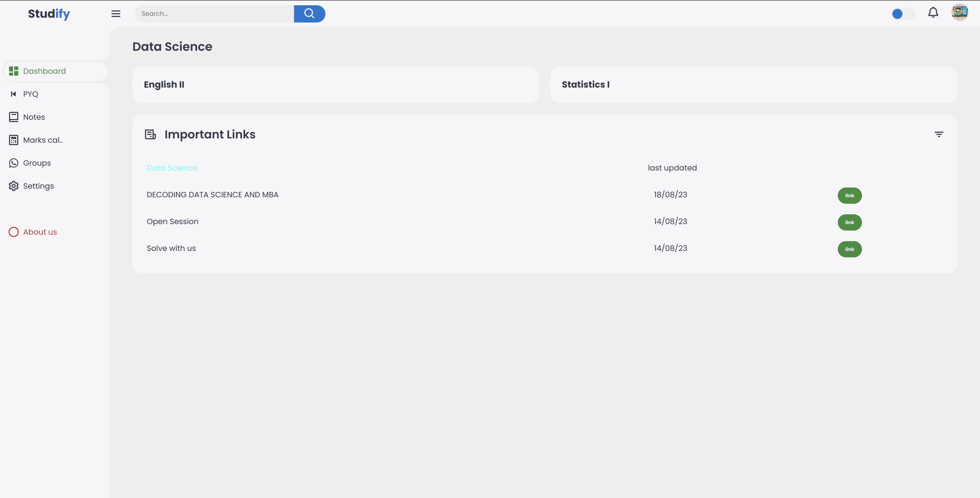Image resolution: width=980 pixels, height=498 pixels.
Task: Click the Important Links newspaper icon
Action: [150, 134]
